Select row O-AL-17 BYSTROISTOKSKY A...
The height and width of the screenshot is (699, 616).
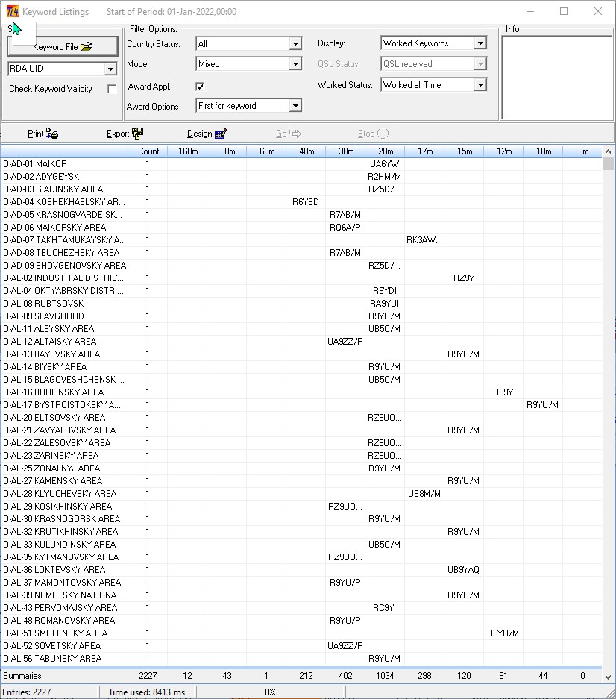tap(301, 405)
